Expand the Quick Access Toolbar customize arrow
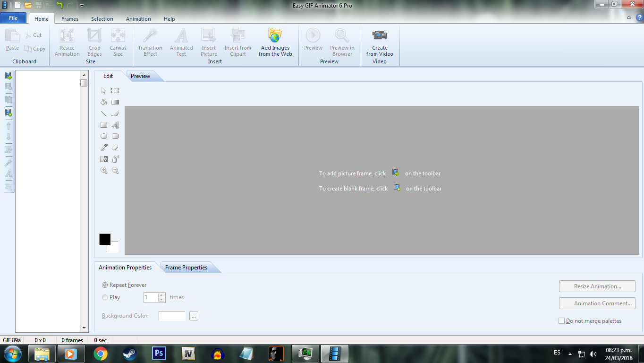The height and width of the screenshot is (363, 644). pos(82,6)
